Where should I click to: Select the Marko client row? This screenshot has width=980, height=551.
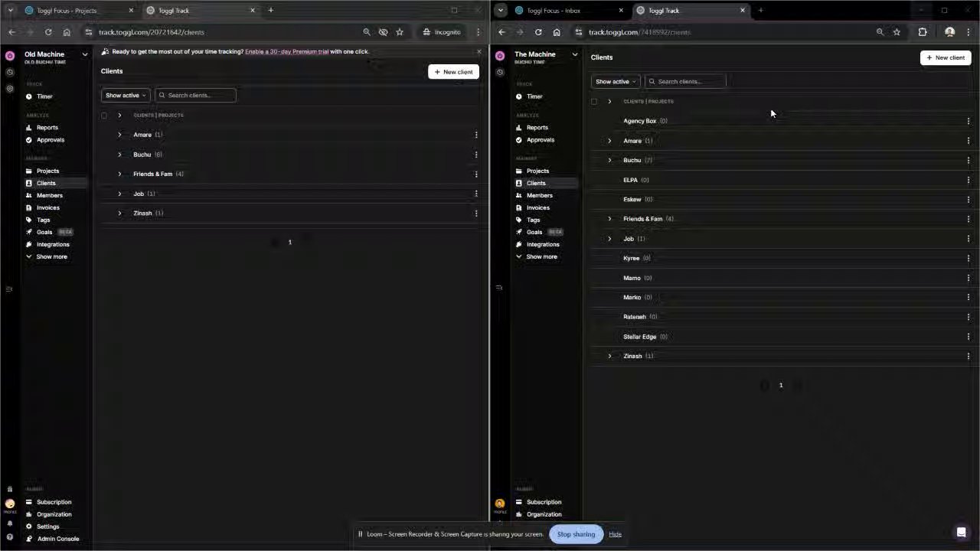coord(781,298)
